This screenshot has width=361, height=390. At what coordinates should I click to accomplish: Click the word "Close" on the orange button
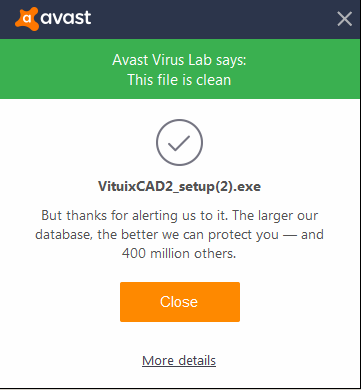pos(179,302)
